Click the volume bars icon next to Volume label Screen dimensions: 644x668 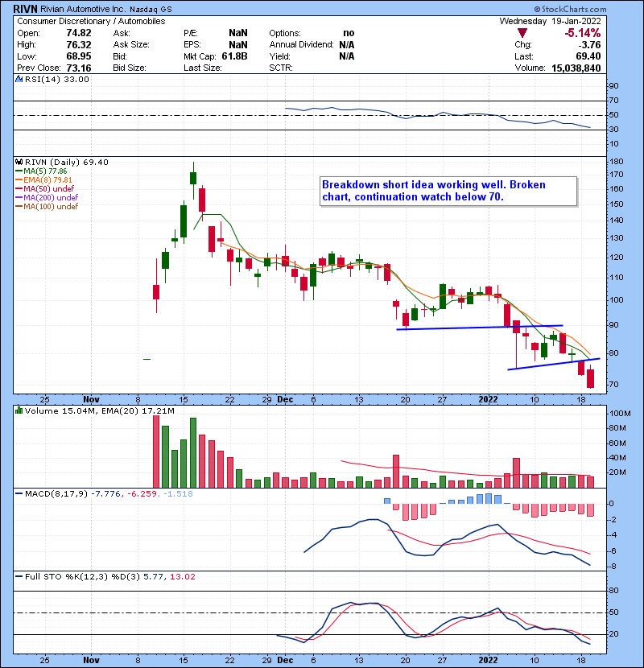(x=19, y=410)
